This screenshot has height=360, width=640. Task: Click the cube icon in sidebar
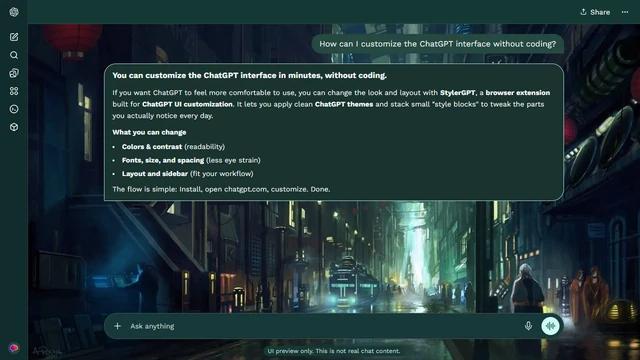14,127
